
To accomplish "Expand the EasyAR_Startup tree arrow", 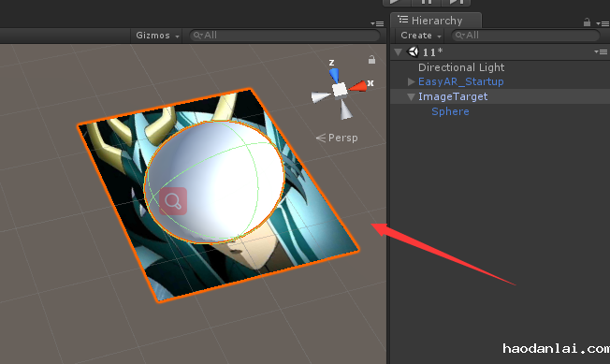I will [x=411, y=81].
